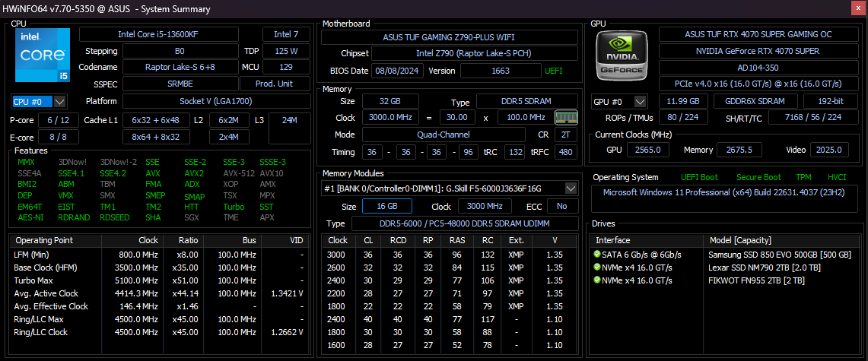Image resolution: width=868 pixels, height=361 pixels.
Task: Click the MMX feature flag
Action: (26, 162)
